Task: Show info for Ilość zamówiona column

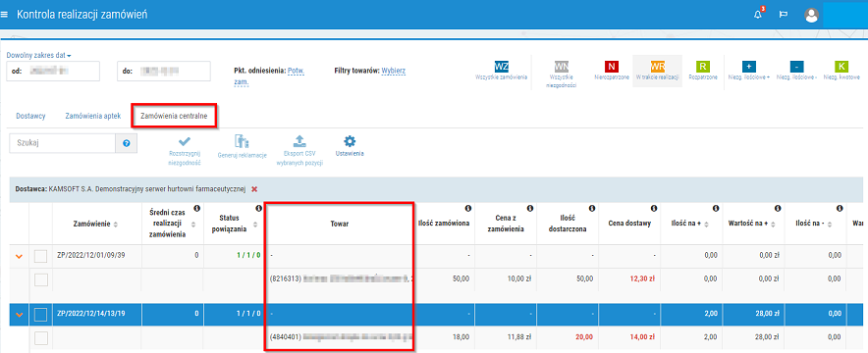Action: point(467,208)
